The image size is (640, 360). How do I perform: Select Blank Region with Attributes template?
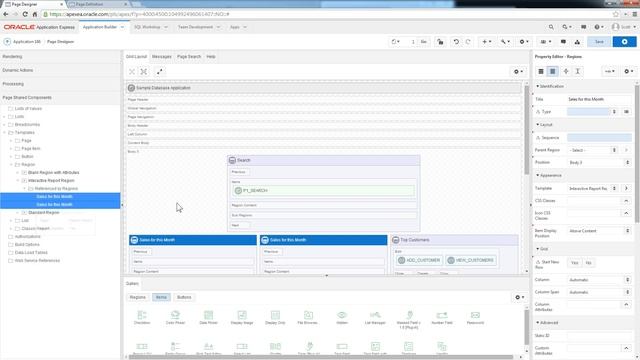[53, 173]
